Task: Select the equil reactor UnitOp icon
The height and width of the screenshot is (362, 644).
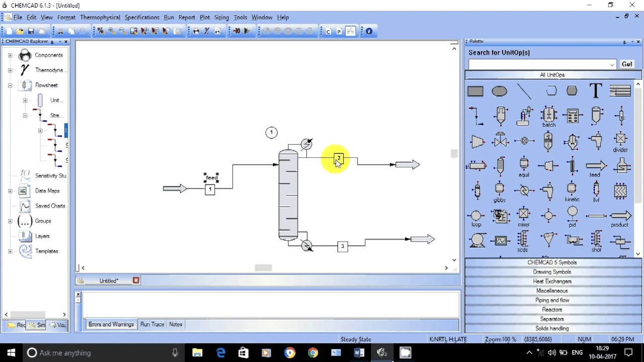Action: (x=524, y=167)
